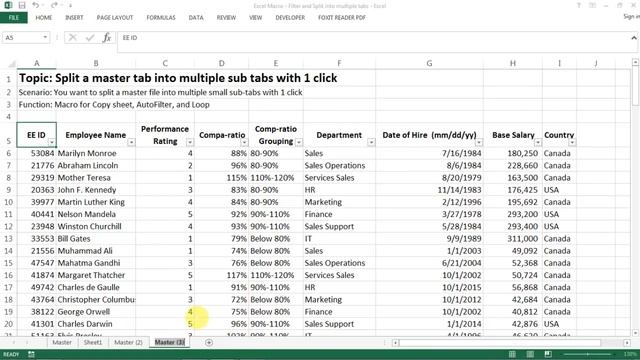The height and width of the screenshot is (360, 640).
Task: Open Country filter dropdown
Action: [x=572, y=142]
